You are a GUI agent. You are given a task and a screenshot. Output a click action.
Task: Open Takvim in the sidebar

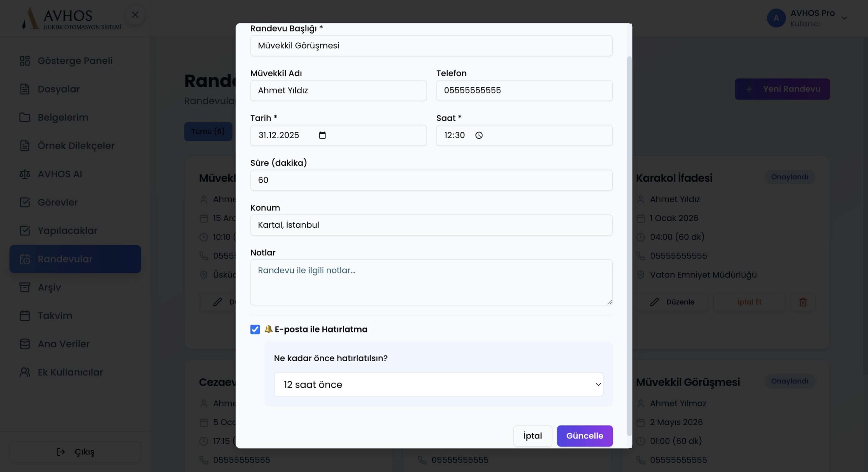(x=55, y=315)
